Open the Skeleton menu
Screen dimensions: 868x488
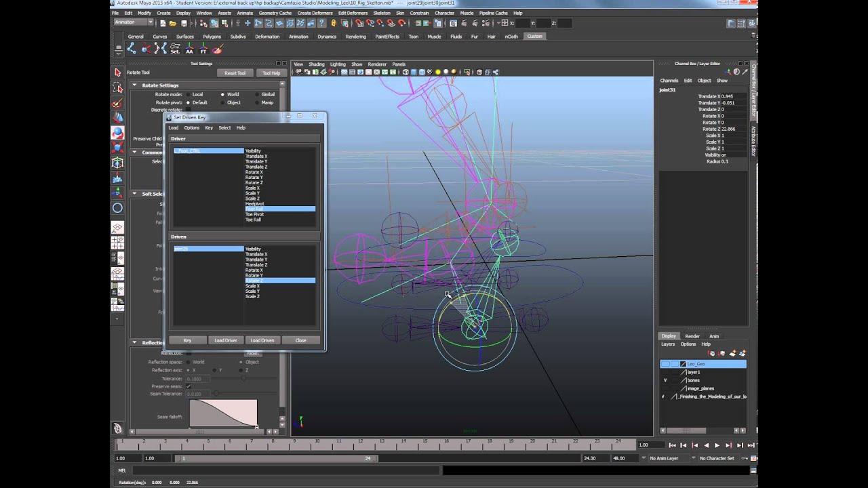click(382, 13)
